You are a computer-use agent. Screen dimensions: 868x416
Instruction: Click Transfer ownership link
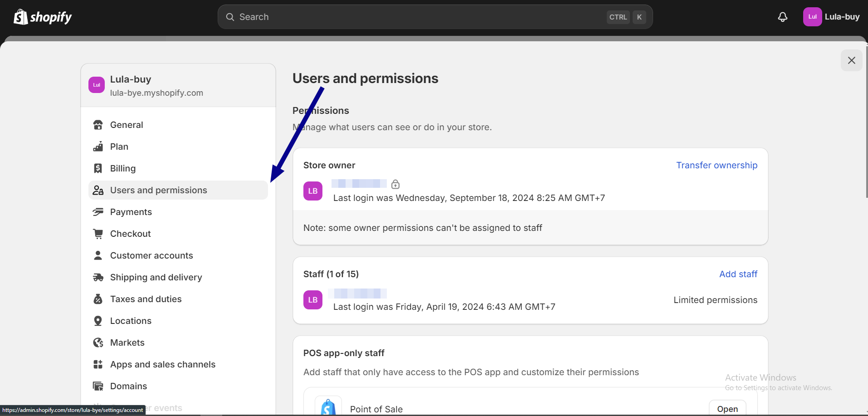pos(717,165)
